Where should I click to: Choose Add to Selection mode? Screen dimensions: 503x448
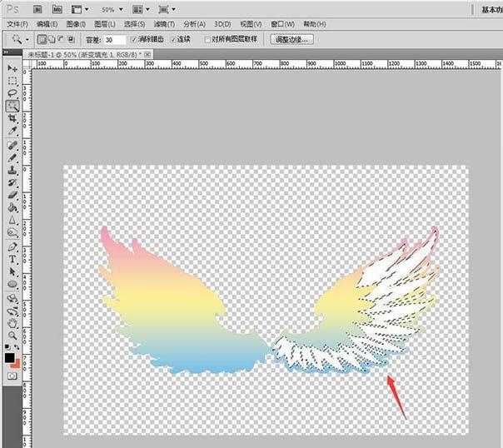point(52,39)
